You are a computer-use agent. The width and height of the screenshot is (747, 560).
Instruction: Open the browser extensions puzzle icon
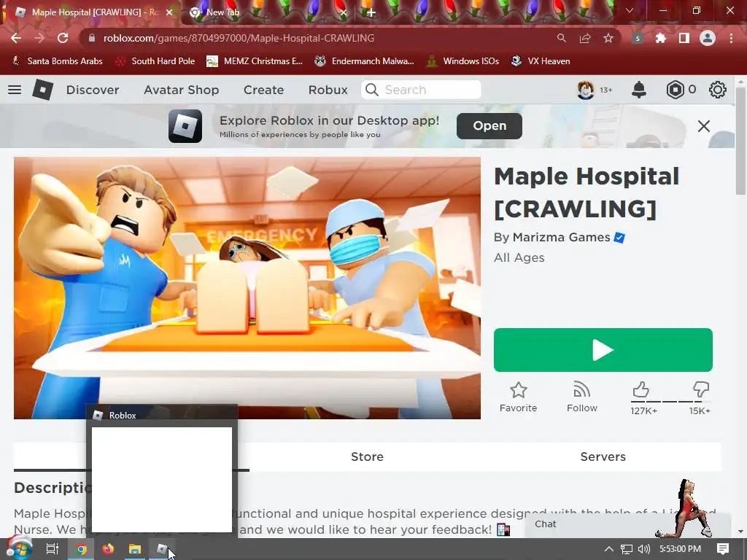[660, 38]
